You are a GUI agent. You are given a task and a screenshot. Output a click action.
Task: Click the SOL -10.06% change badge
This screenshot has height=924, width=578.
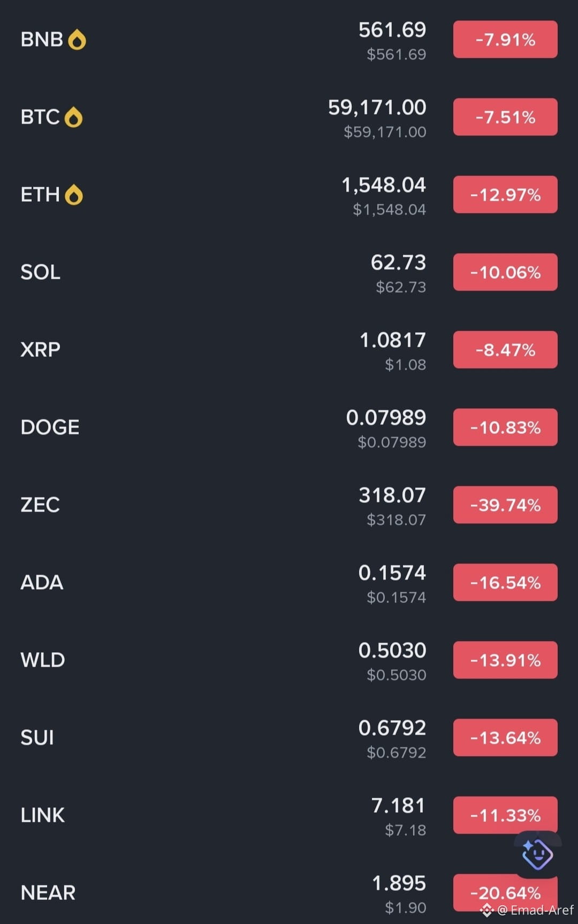[505, 272]
